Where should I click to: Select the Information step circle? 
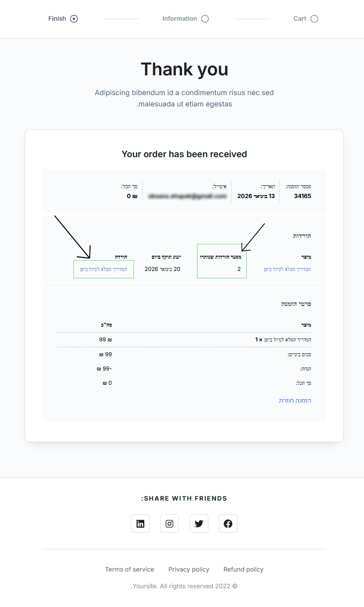205,19
